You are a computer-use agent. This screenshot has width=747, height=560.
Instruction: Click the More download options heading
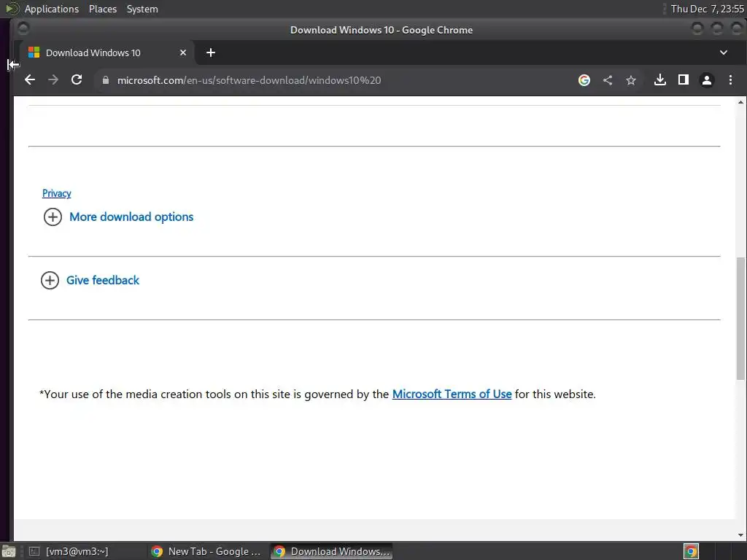coord(131,217)
